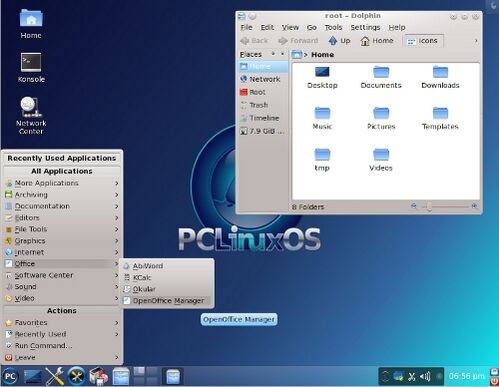Open Dolphin's Settings menu
The width and height of the screenshot is (499, 387).
click(x=365, y=27)
